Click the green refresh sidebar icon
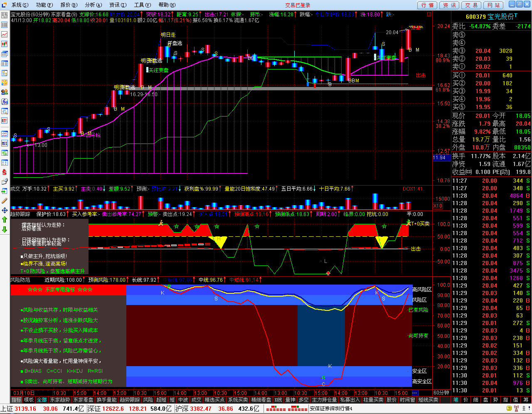The image size is (532, 414). (5, 153)
